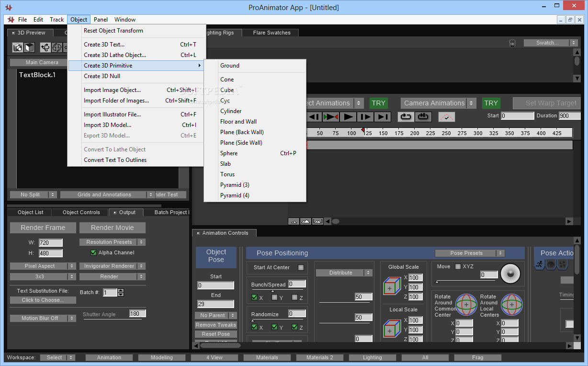Open the Pixel Aspect dropdown
Screen dimensions: 588x366
click(x=43, y=266)
